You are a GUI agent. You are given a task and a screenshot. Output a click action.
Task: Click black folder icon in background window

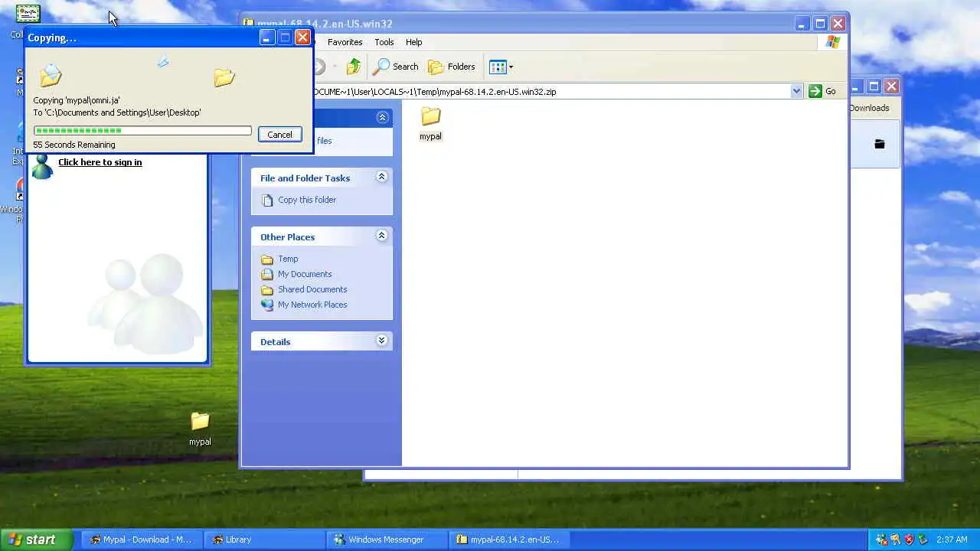tap(879, 144)
